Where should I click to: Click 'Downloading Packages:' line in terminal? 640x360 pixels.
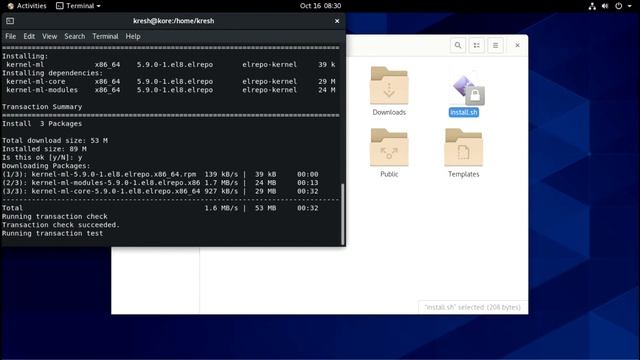click(x=46, y=166)
